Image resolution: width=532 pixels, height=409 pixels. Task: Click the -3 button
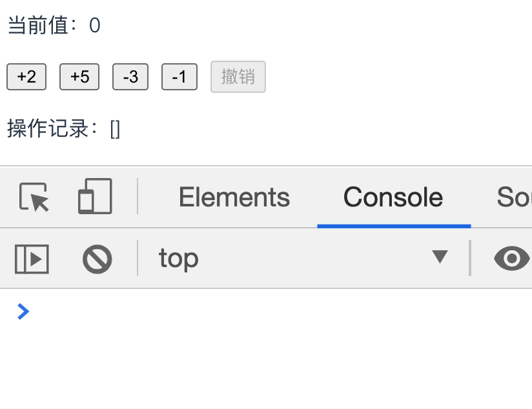coord(130,77)
